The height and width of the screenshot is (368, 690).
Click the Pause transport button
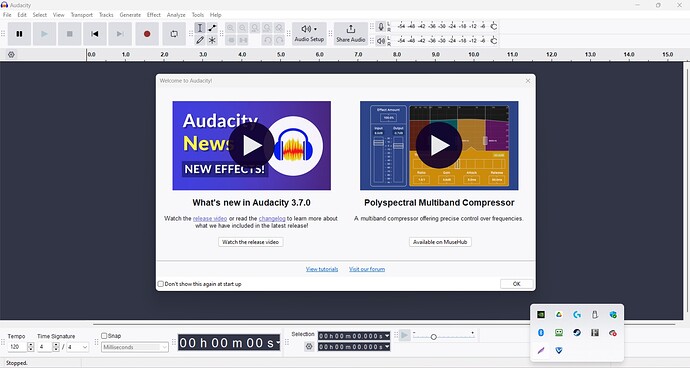(19, 34)
